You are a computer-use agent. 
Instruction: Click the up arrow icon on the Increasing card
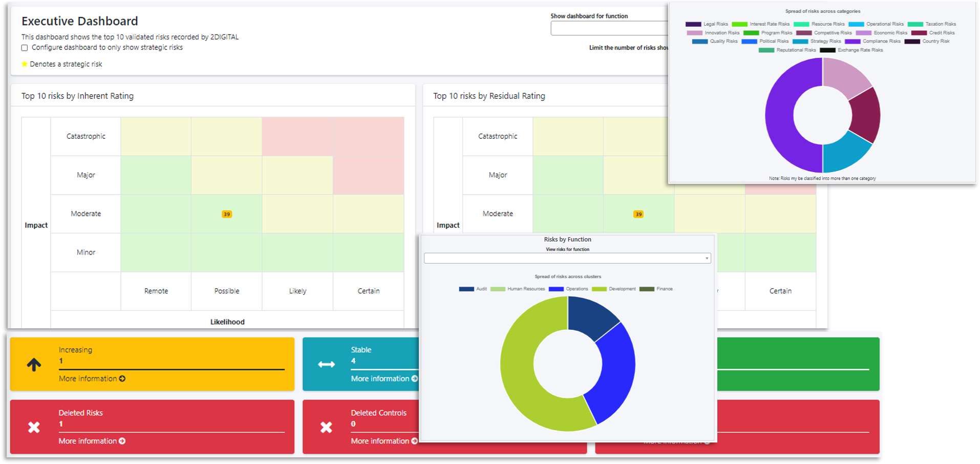click(x=34, y=364)
